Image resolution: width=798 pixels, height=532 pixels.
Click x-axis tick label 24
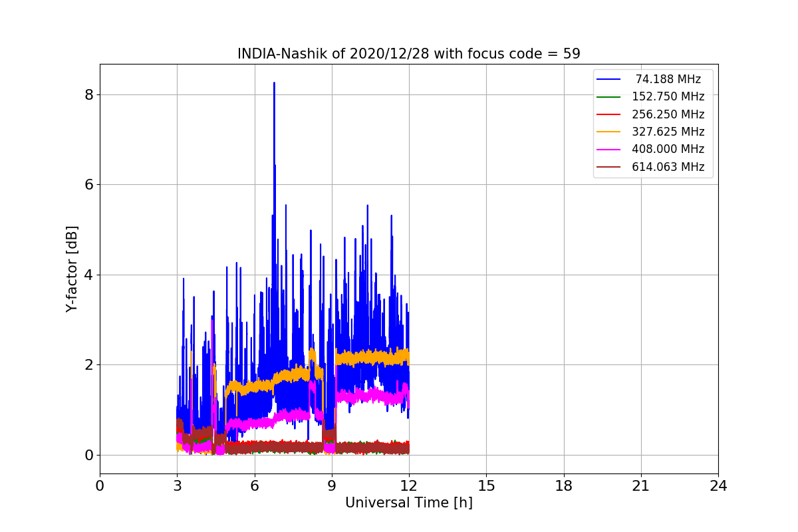(718, 486)
